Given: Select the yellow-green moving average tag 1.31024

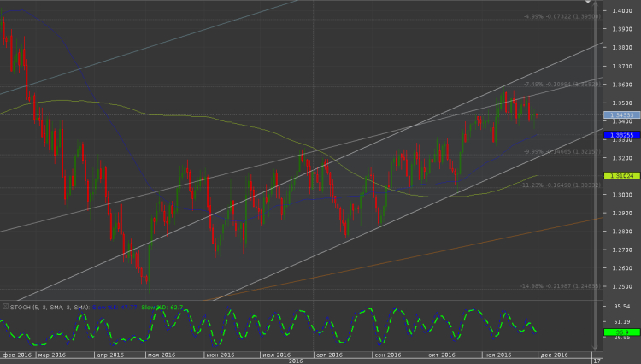Looking at the screenshot, I should click(x=622, y=176).
